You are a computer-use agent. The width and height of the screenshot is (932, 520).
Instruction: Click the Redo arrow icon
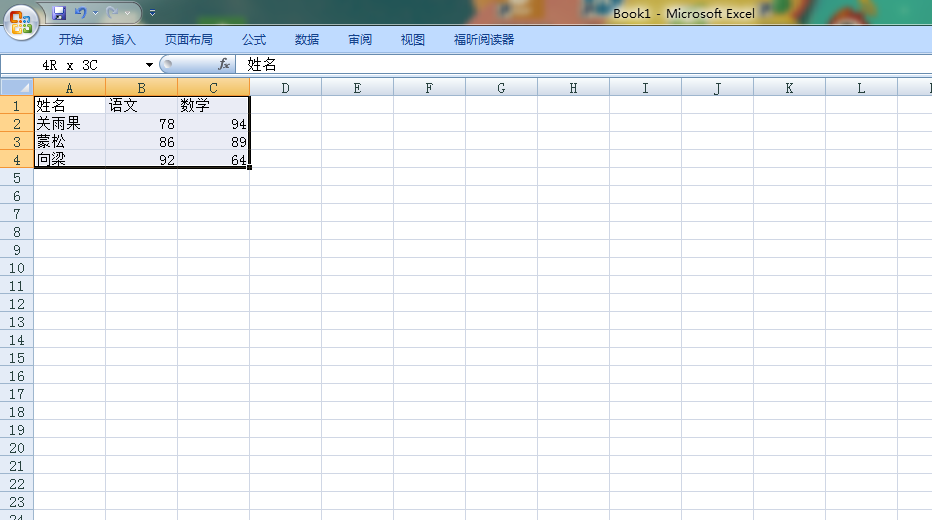pos(112,12)
